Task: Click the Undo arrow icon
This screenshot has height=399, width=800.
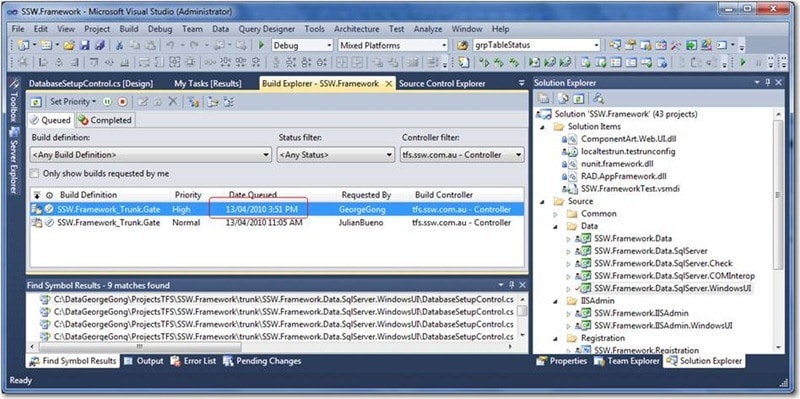Action: [x=170, y=45]
